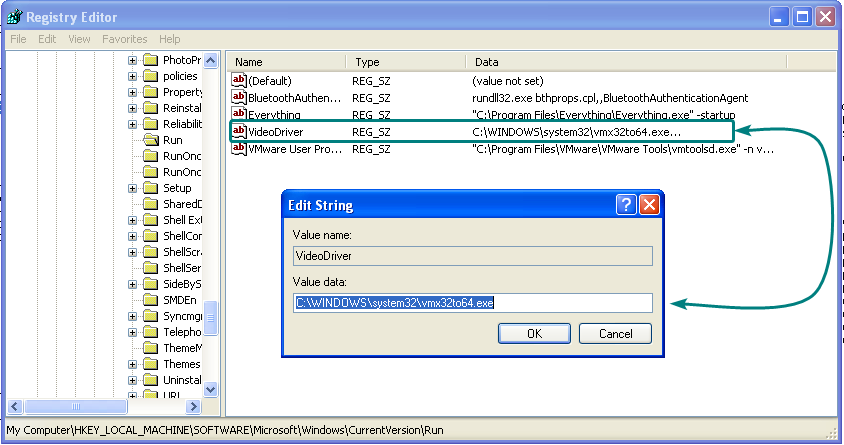The image size is (844, 445).
Task: Click the VideoDriver string value icon
Action: [239, 132]
